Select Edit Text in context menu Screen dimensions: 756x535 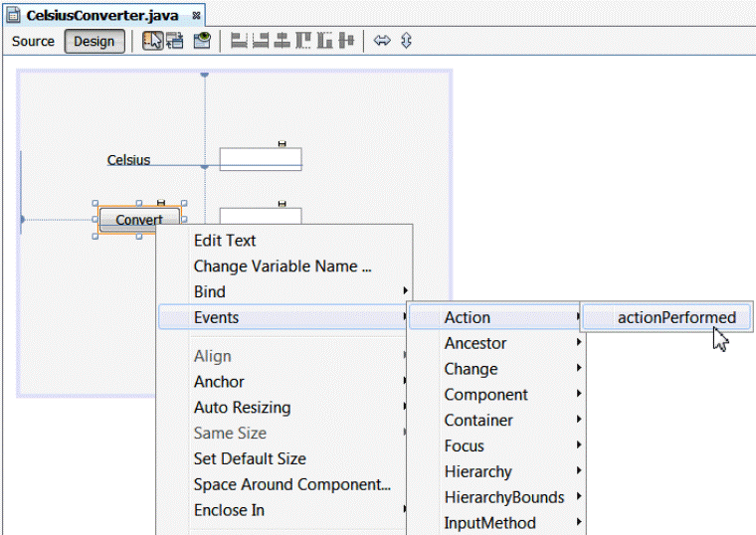[x=225, y=241]
